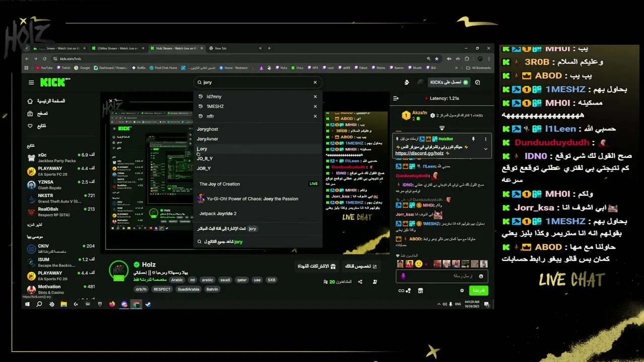Click the SuadiArabia tag chip
This screenshot has height=362, width=644.
[189, 289]
